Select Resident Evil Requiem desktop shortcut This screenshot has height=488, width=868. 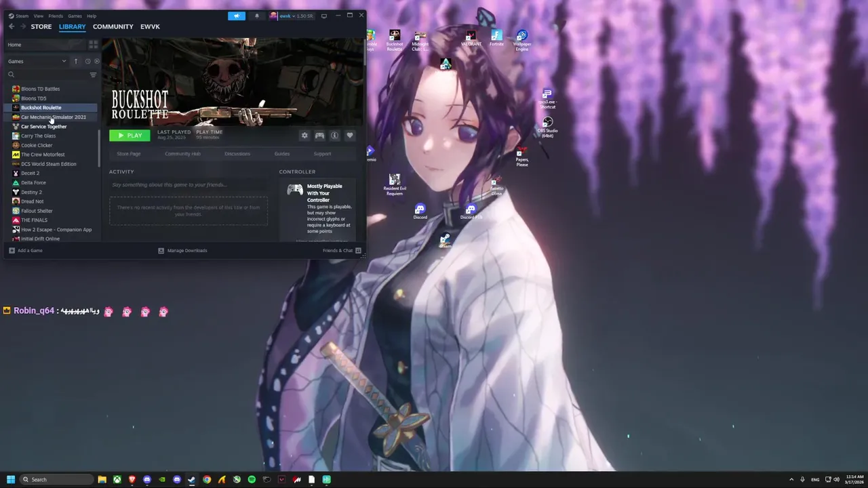pyautogui.click(x=395, y=184)
